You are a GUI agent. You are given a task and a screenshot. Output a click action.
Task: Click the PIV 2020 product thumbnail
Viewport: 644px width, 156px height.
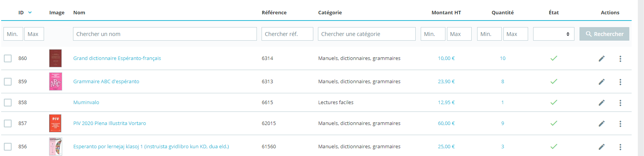point(55,123)
